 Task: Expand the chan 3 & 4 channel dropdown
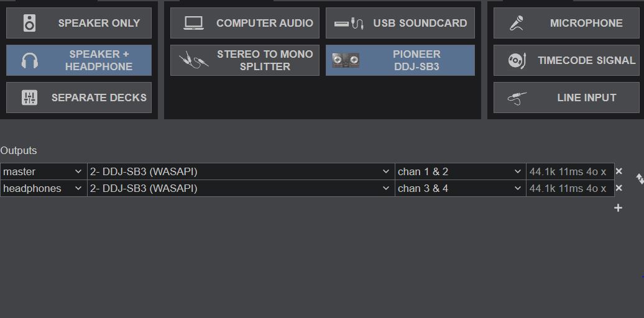(461, 188)
